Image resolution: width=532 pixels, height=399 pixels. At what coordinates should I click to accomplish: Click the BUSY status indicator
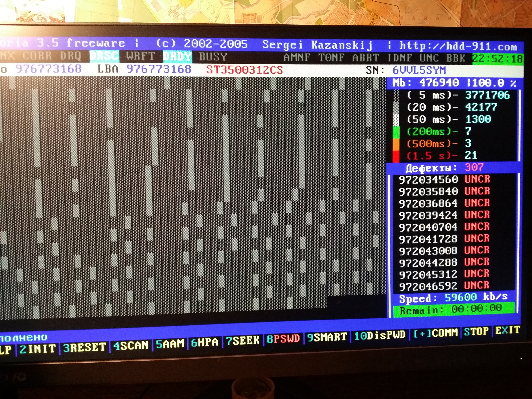(213, 57)
